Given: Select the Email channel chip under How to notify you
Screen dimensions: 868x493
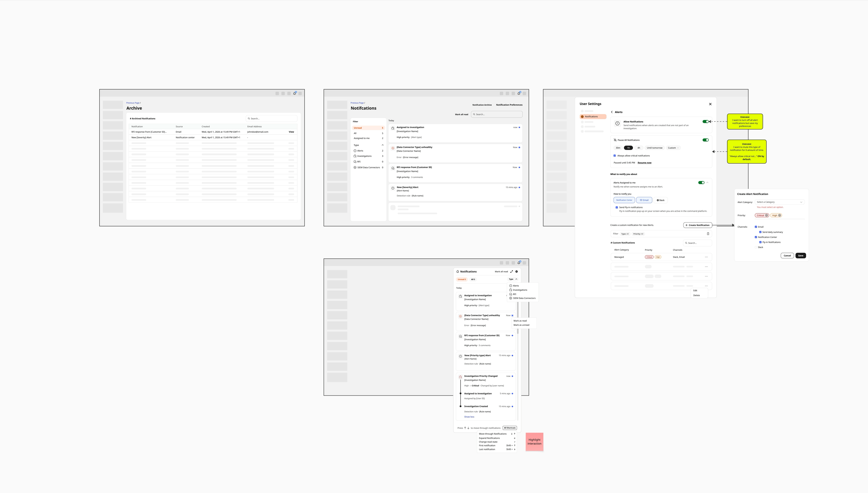Looking at the screenshot, I should click(644, 200).
